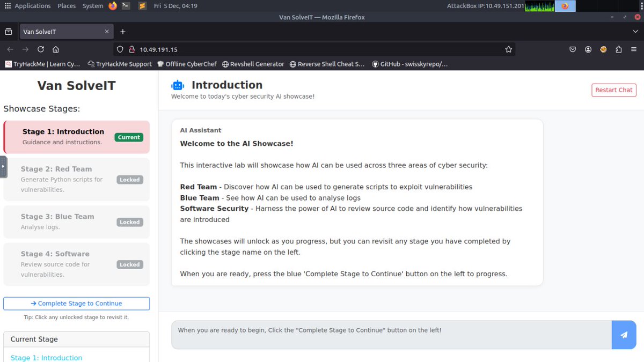Viewport: 644px width, 362px height.
Task: Focus the address bar showing 10.49.191.15
Action: (314, 49)
